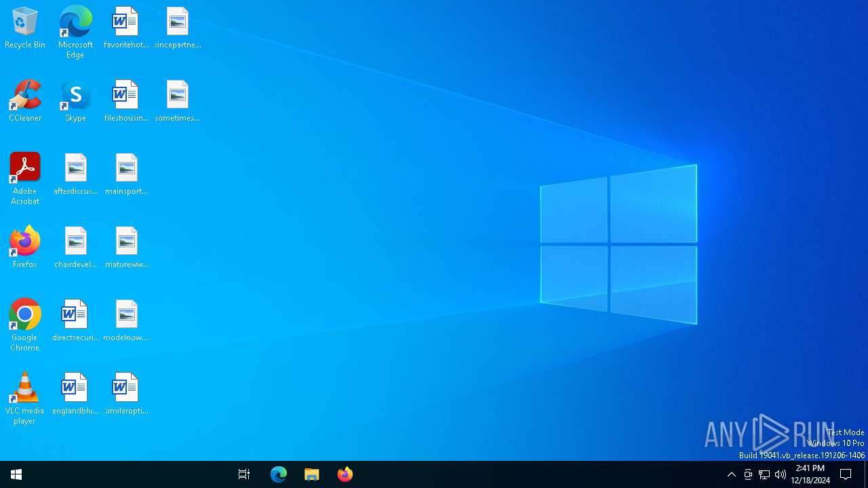Open the volume control tray icon
The image size is (868, 488).
click(x=781, y=474)
